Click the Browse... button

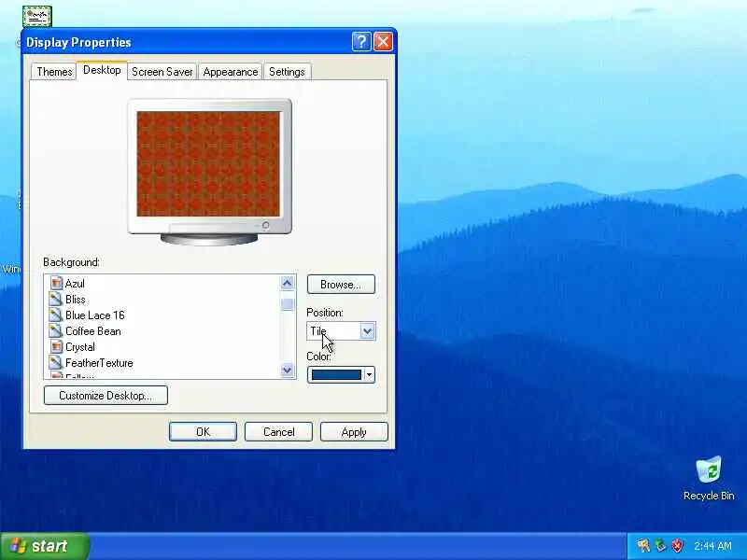(341, 285)
